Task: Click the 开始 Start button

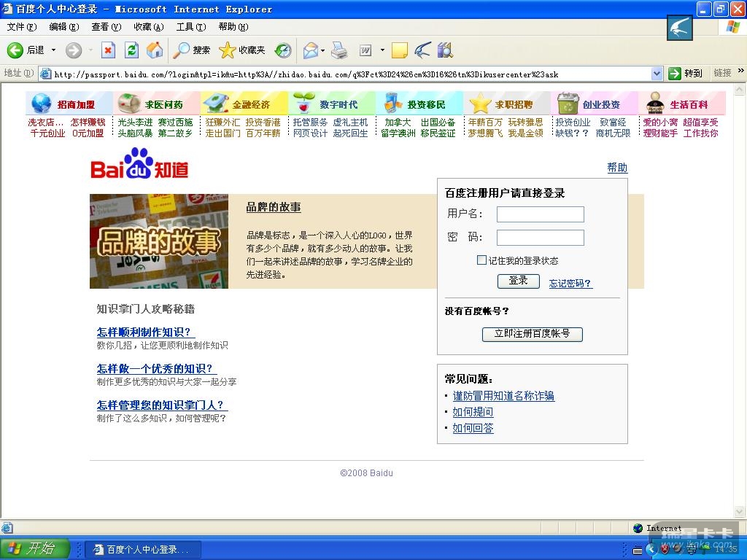Action: pos(35,548)
